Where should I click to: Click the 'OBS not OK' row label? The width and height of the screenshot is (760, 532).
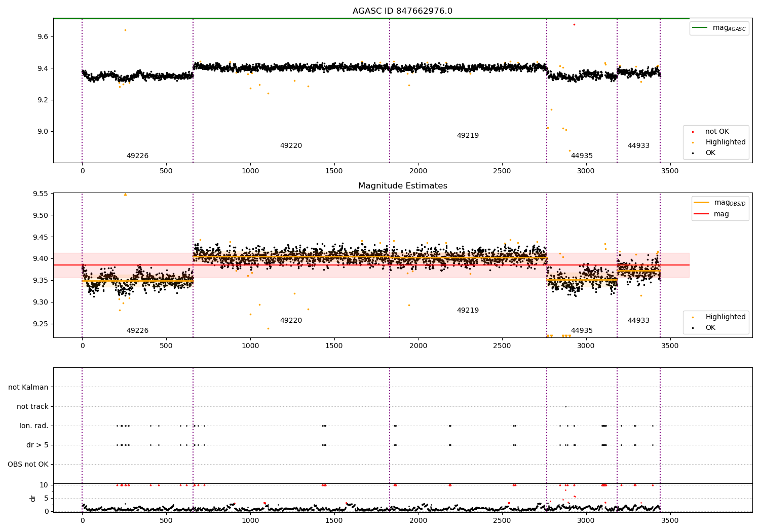coord(28,465)
